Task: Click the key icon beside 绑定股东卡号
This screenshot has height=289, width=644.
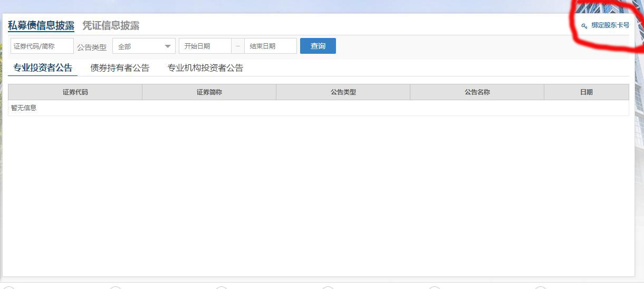Action: coord(584,26)
